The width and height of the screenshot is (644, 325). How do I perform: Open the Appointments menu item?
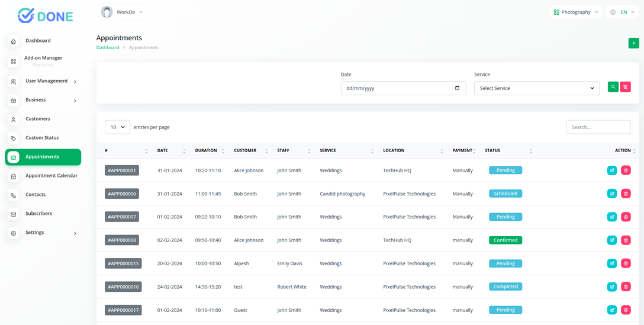(x=43, y=157)
